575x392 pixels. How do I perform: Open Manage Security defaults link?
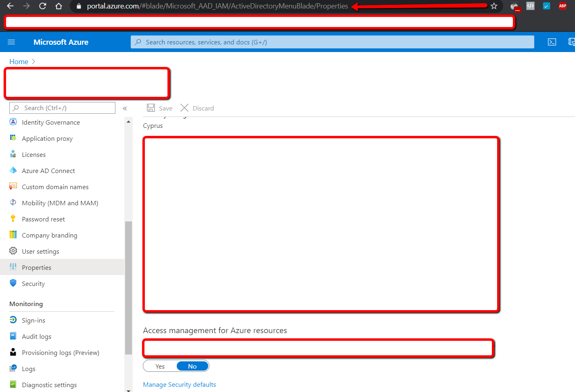click(179, 385)
